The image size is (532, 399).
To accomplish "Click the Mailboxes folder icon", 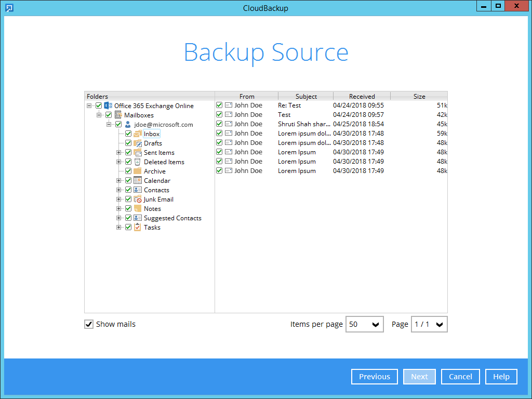I will coord(118,115).
